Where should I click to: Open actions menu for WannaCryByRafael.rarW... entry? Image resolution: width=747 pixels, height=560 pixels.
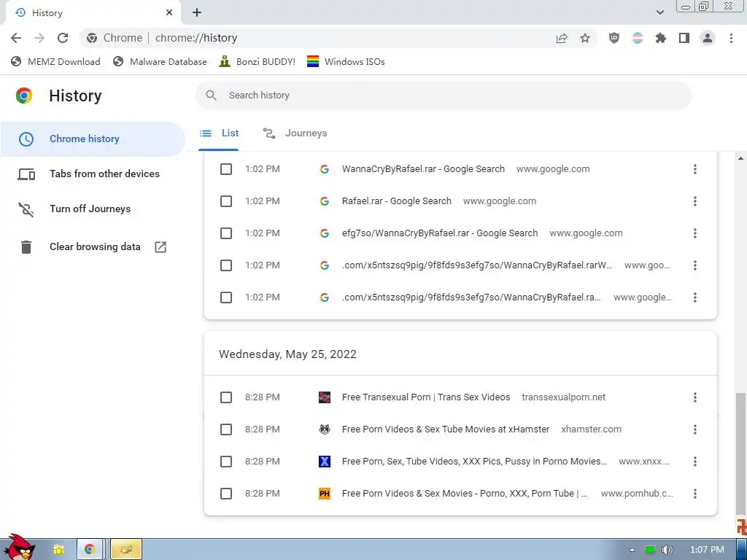coord(695,265)
